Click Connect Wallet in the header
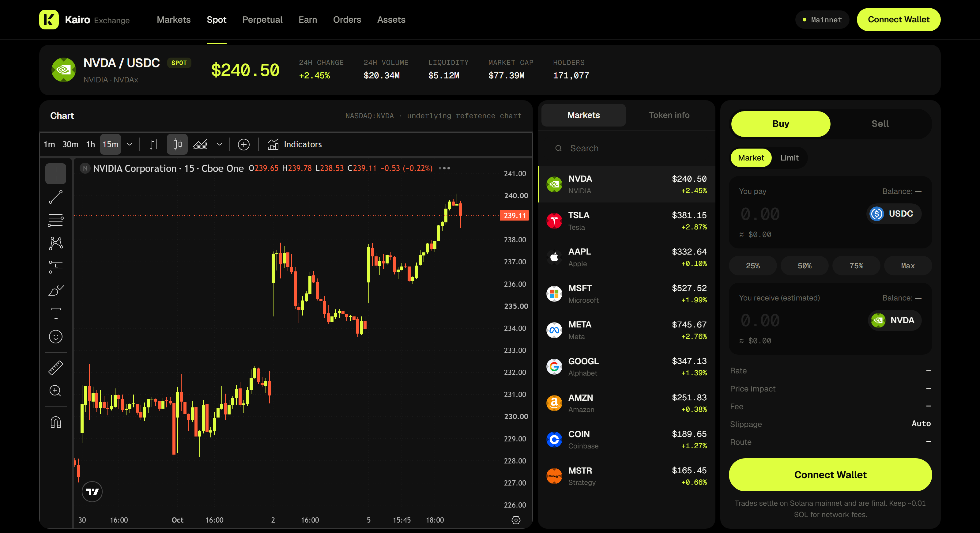This screenshot has height=533, width=980. (x=898, y=19)
